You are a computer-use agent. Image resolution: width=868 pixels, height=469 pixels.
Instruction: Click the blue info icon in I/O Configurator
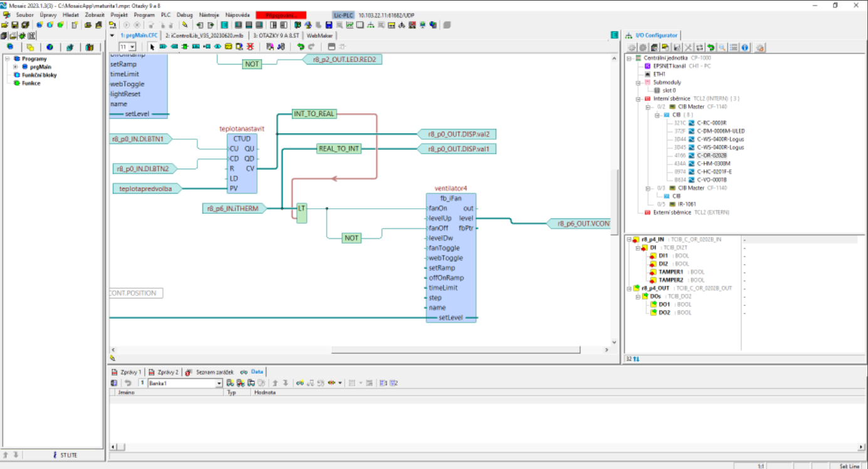745,48
